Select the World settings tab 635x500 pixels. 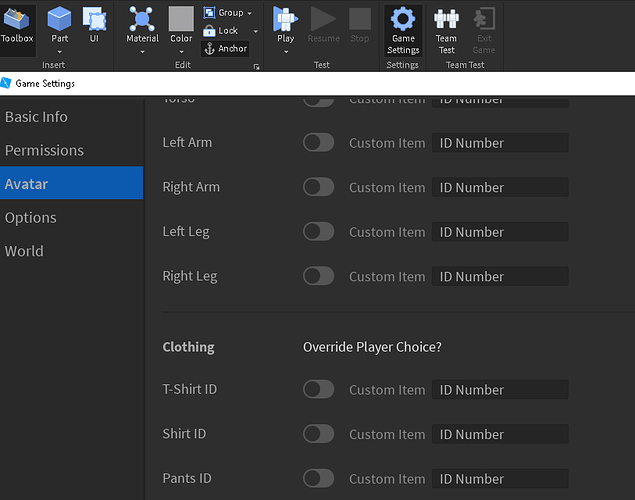24,251
